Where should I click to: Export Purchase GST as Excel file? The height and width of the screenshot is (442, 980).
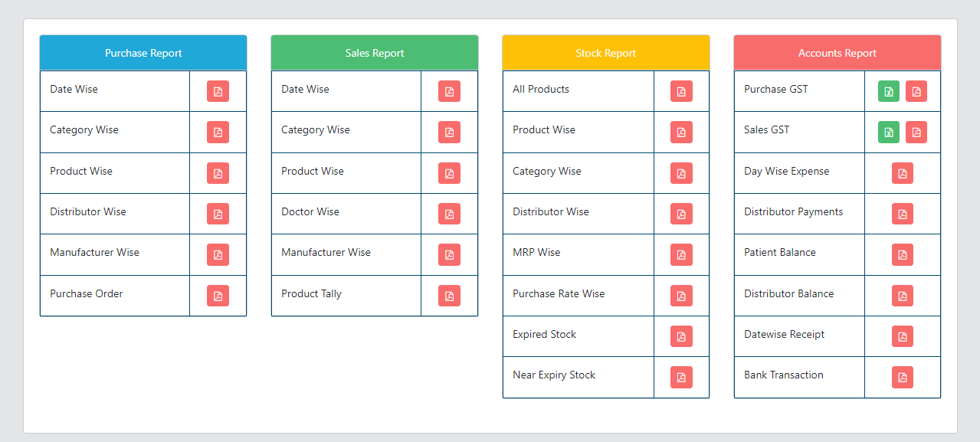[888, 91]
